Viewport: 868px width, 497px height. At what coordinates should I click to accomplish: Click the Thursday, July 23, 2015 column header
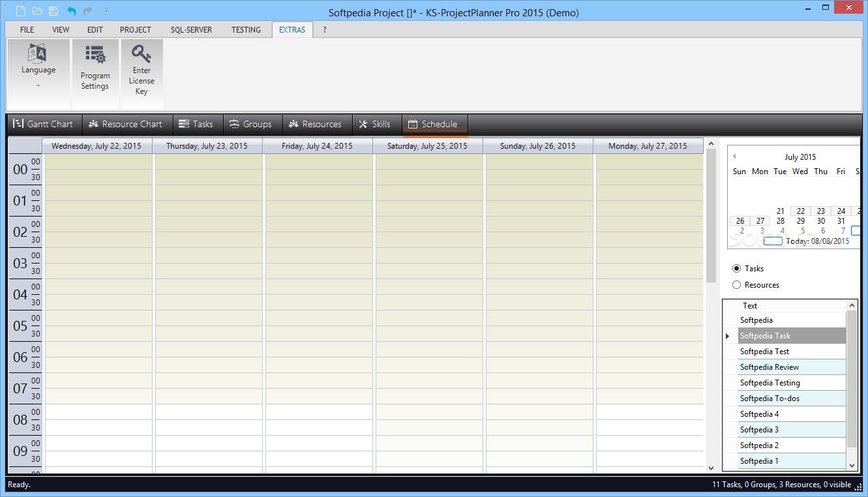point(207,146)
